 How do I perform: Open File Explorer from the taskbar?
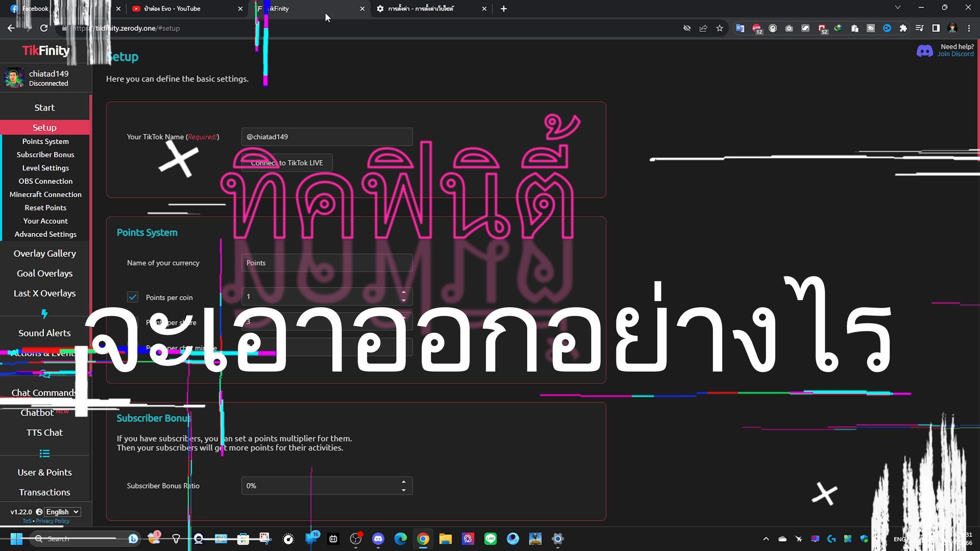pos(445,539)
